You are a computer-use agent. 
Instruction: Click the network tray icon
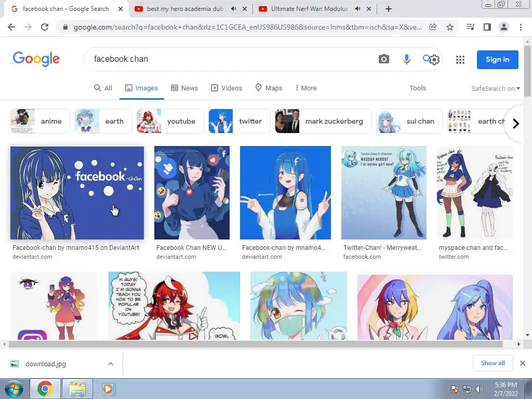[467, 389]
